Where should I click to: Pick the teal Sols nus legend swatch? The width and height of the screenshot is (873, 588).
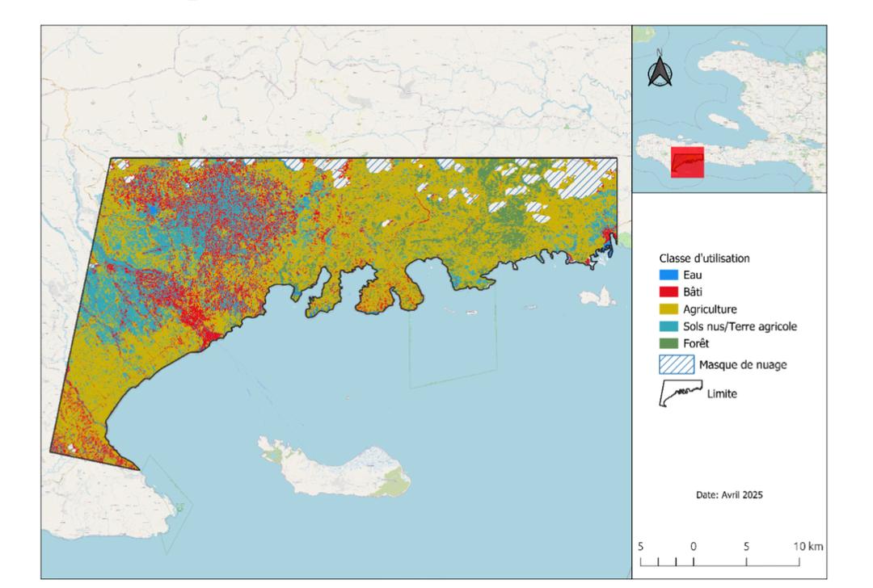tap(669, 325)
